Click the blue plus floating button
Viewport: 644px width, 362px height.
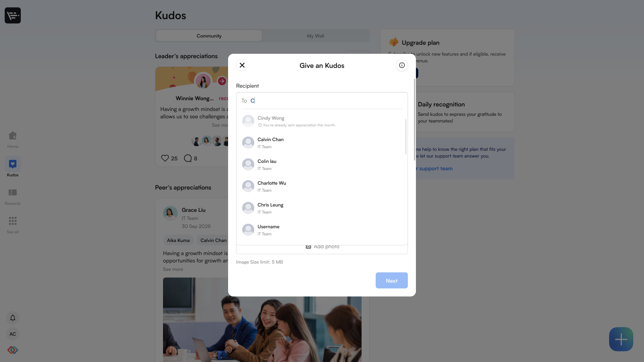(621, 339)
